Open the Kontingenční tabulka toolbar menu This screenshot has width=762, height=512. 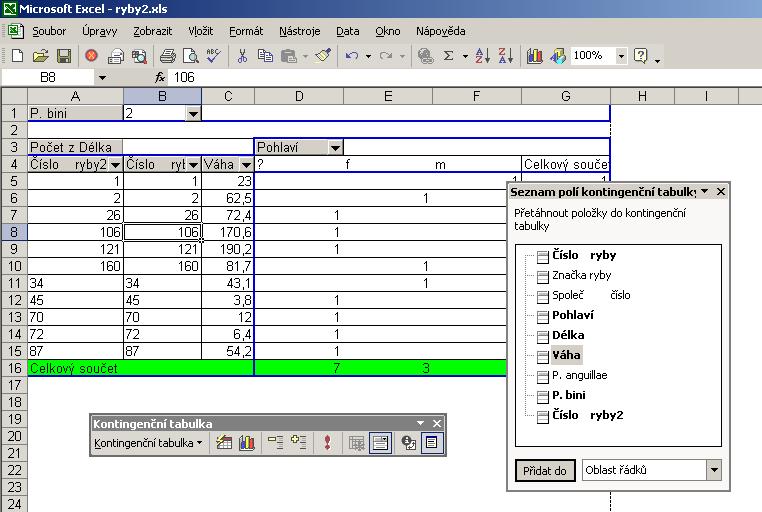pos(148,443)
